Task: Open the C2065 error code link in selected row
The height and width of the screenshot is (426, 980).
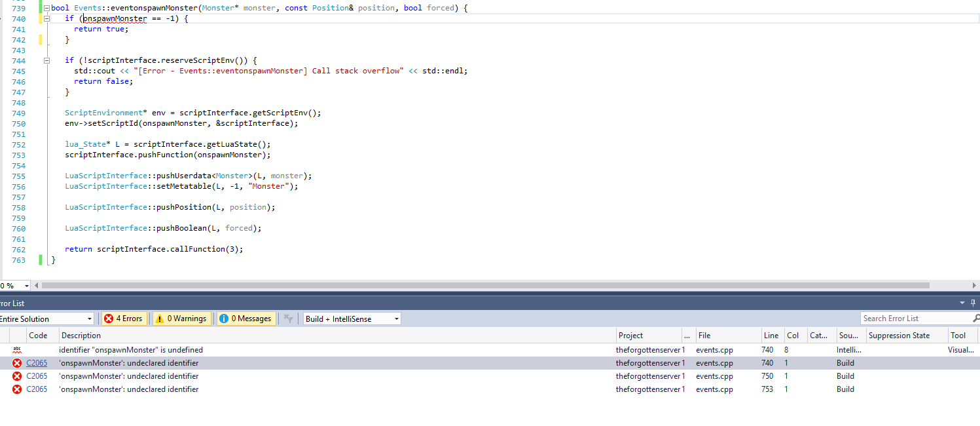Action: (37, 363)
